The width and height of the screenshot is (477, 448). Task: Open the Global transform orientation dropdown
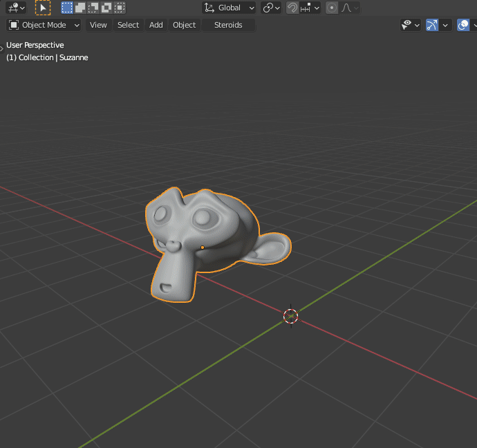(x=230, y=8)
